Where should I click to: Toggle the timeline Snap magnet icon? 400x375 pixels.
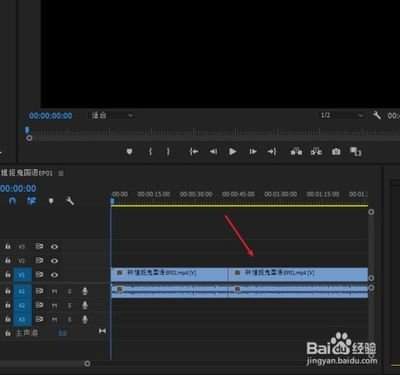pyautogui.click(x=12, y=201)
